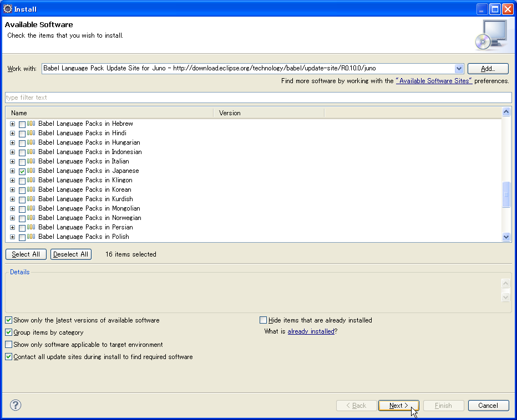Expand the Kurdish language packs node
Image resolution: width=517 pixels, height=420 pixels.
pyautogui.click(x=13, y=199)
